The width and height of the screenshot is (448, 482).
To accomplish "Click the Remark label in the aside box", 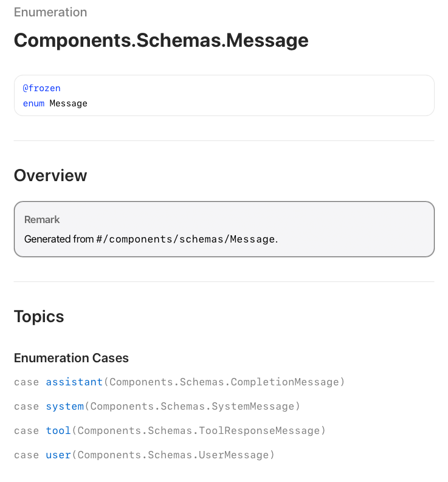I will point(42,220).
